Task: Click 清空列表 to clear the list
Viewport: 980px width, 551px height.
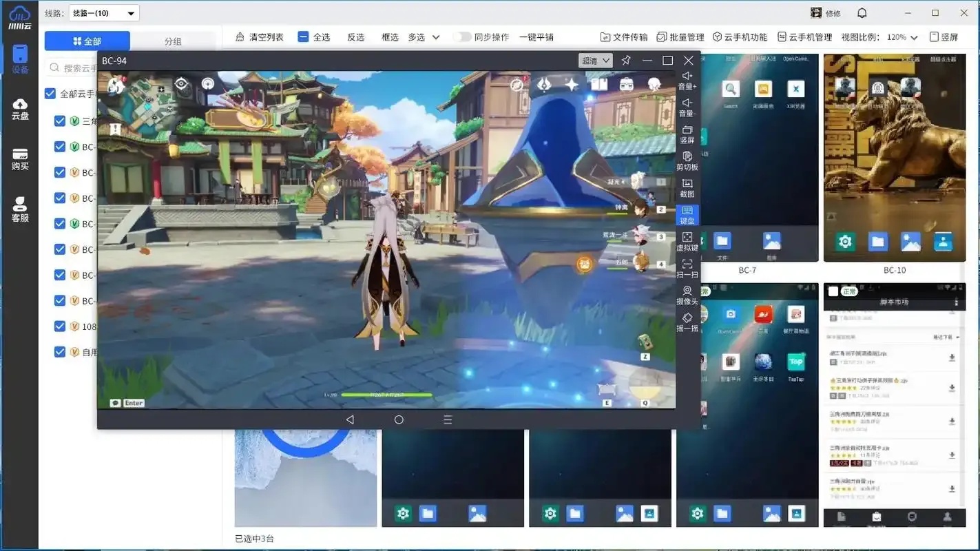Action: pos(260,37)
